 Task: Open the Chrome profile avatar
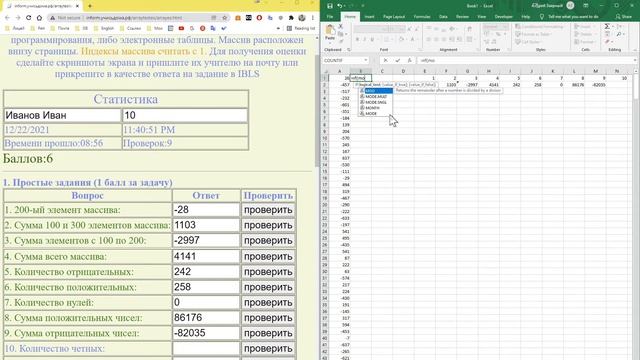point(302,18)
